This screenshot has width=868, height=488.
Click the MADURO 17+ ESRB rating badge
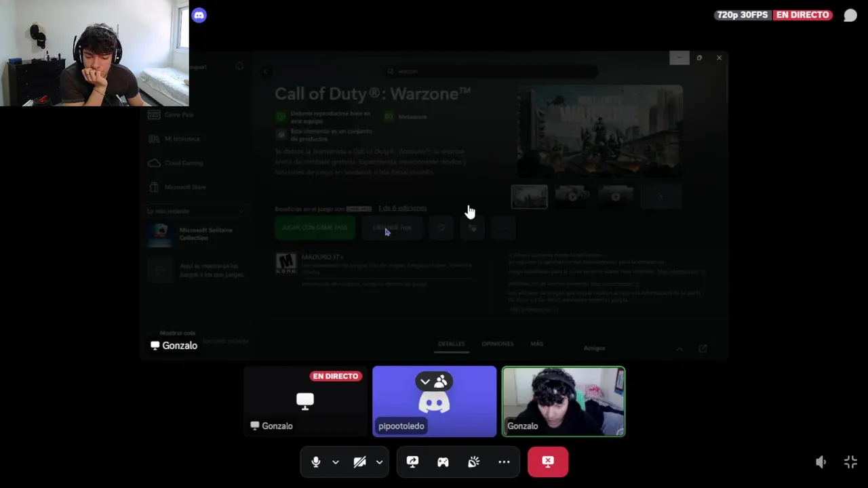coord(286,264)
